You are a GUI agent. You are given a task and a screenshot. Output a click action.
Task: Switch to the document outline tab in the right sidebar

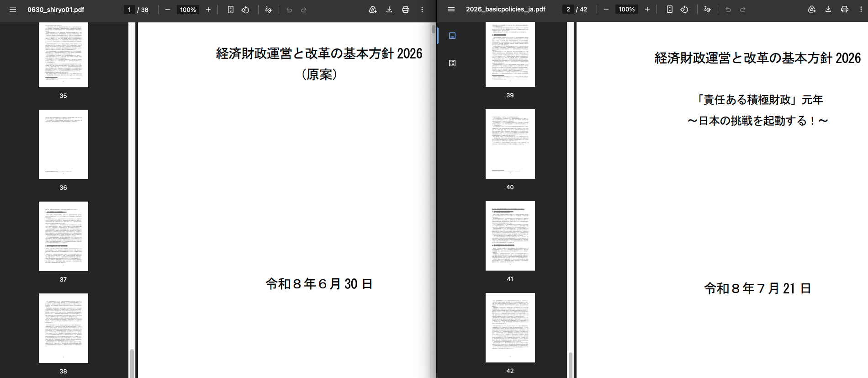pyautogui.click(x=452, y=63)
